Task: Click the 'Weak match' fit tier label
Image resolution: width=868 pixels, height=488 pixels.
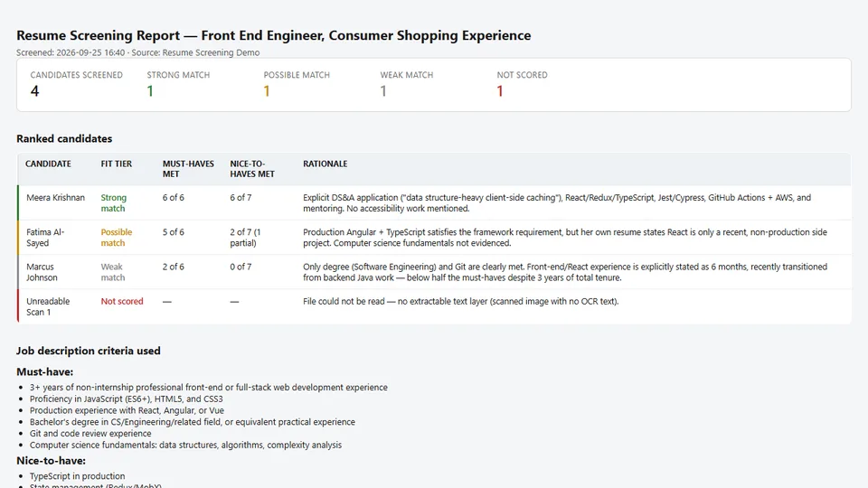Action: 113,272
